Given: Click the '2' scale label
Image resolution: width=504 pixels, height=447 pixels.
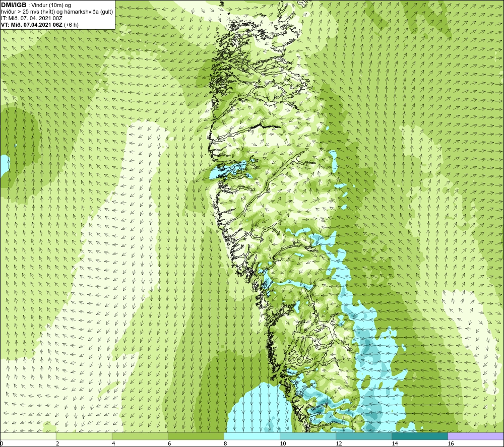Looking at the screenshot, I should click(57, 444).
